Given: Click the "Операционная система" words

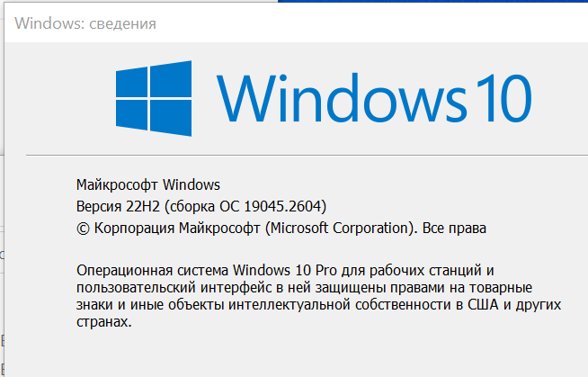Looking at the screenshot, I should coord(154,270).
